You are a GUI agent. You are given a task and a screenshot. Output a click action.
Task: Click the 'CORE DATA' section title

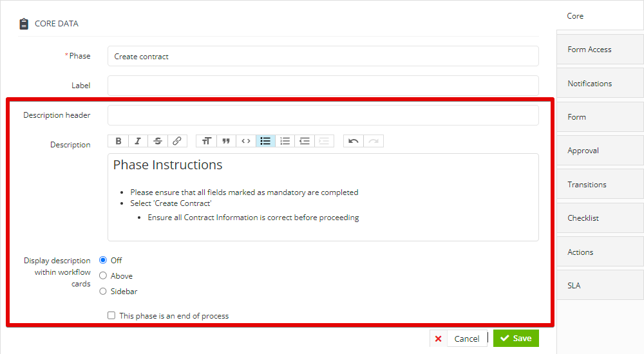point(56,24)
